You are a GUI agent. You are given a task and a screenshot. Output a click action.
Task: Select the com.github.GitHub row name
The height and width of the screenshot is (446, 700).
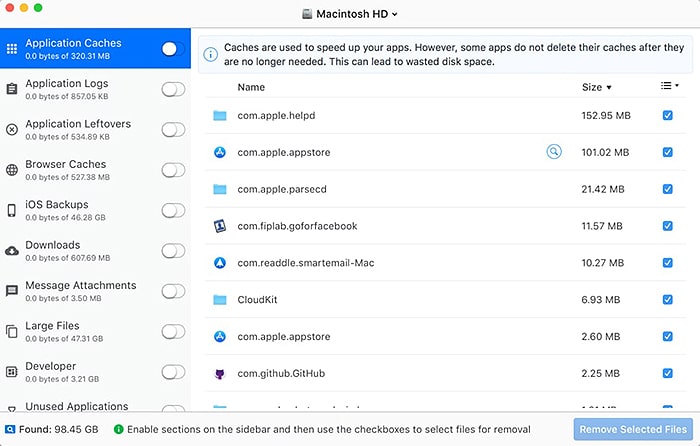point(281,373)
